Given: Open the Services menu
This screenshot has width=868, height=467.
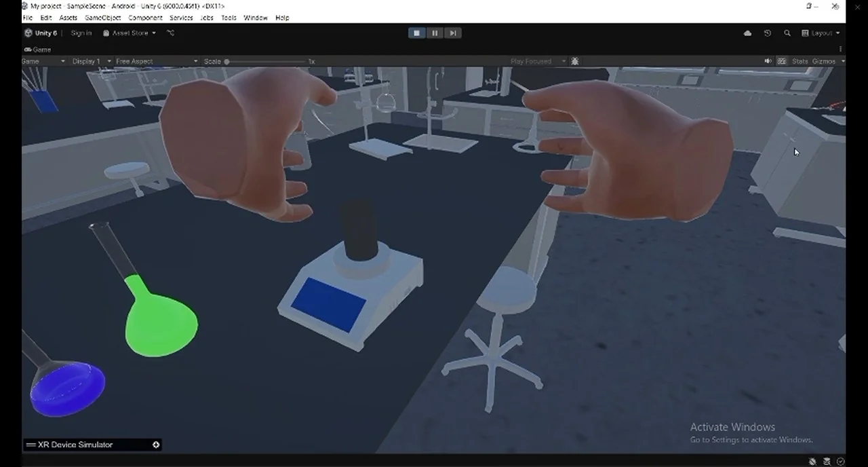Looking at the screenshot, I should point(181,18).
